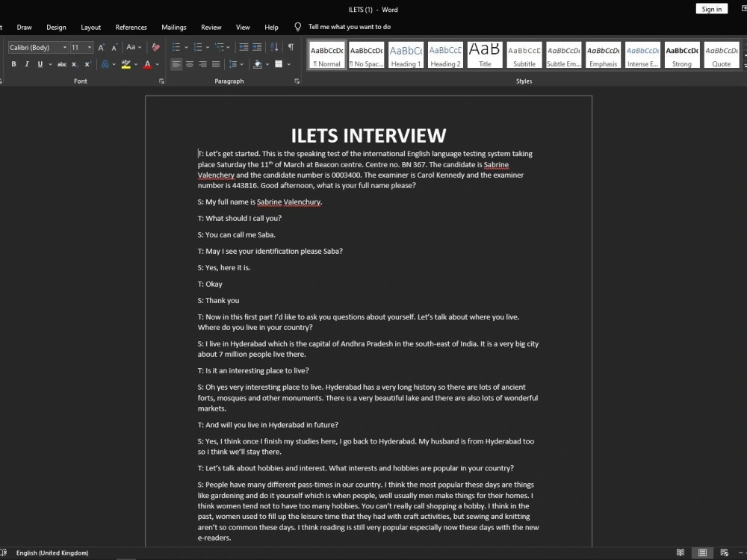The height and width of the screenshot is (560, 747).
Task: Expand underline style options
Action: pyautogui.click(x=50, y=64)
